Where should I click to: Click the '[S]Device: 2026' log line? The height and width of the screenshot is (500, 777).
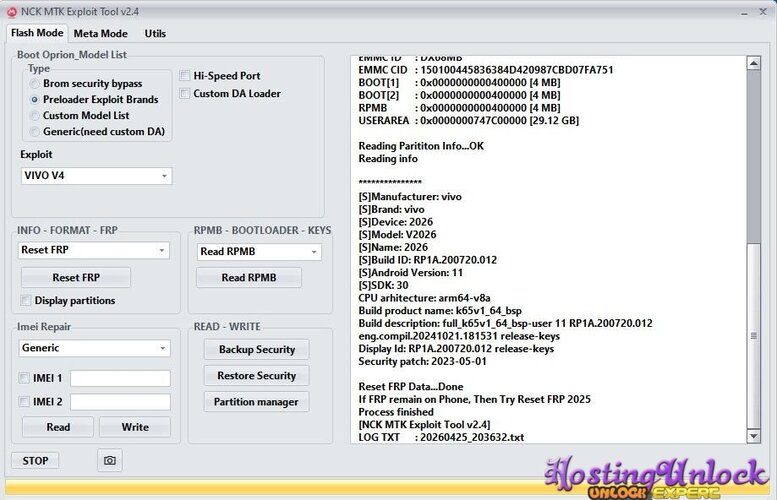(x=395, y=222)
